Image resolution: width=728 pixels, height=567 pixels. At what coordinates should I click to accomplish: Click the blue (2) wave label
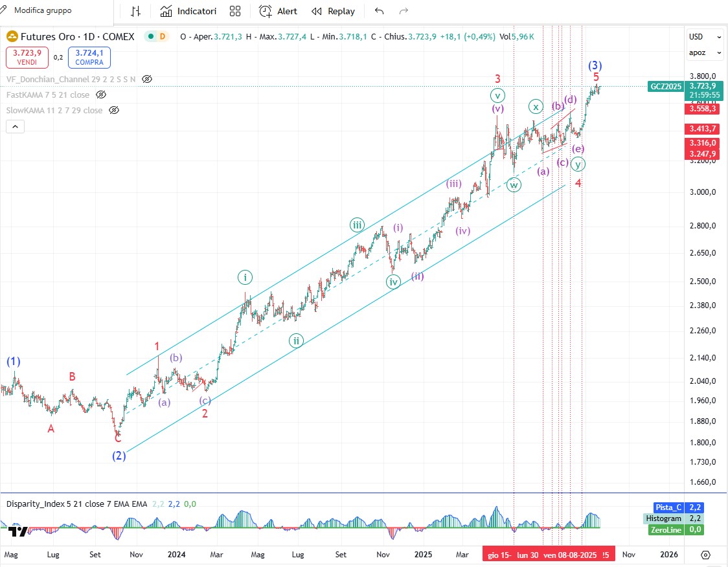119,456
